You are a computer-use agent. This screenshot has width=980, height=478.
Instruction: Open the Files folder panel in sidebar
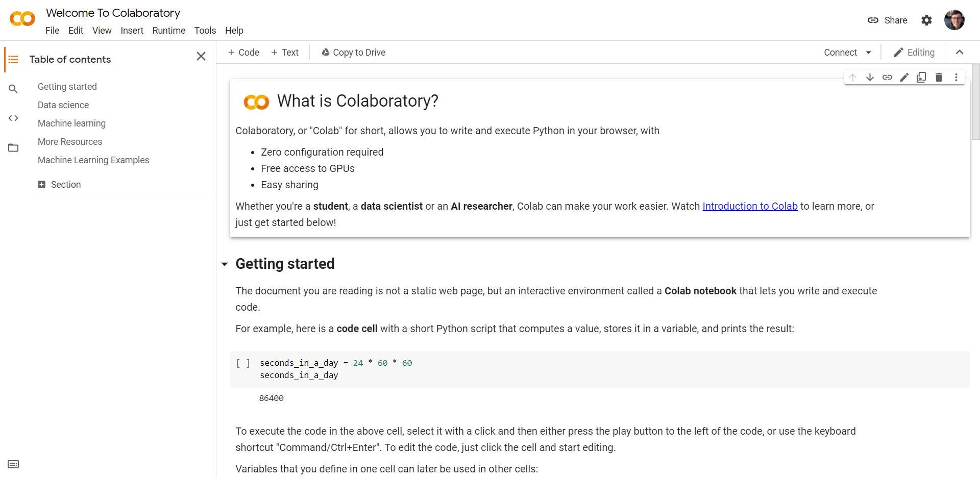tap(13, 148)
